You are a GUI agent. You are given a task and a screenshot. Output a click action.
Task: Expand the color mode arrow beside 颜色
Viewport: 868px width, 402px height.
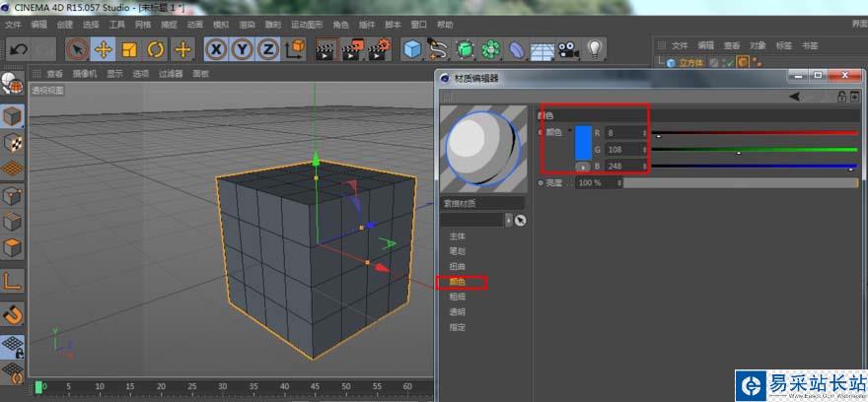pyautogui.click(x=569, y=131)
